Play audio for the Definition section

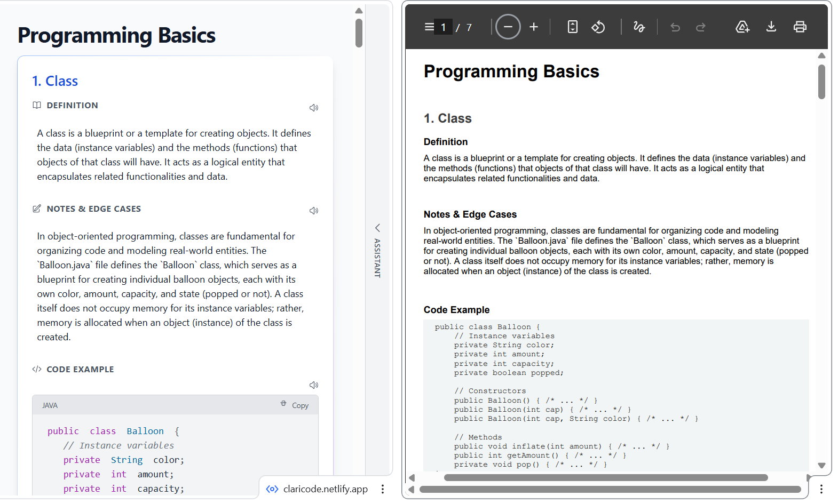tap(314, 108)
